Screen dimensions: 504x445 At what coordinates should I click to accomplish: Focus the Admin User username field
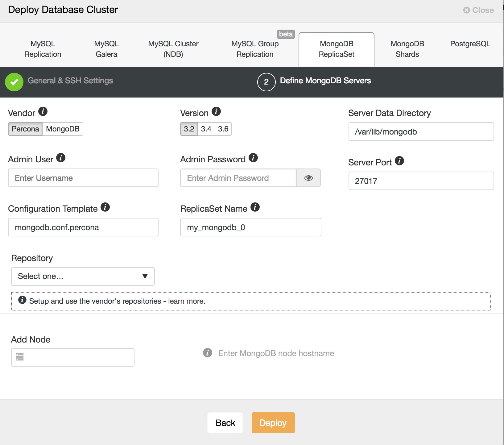click(x=83, y=178)
